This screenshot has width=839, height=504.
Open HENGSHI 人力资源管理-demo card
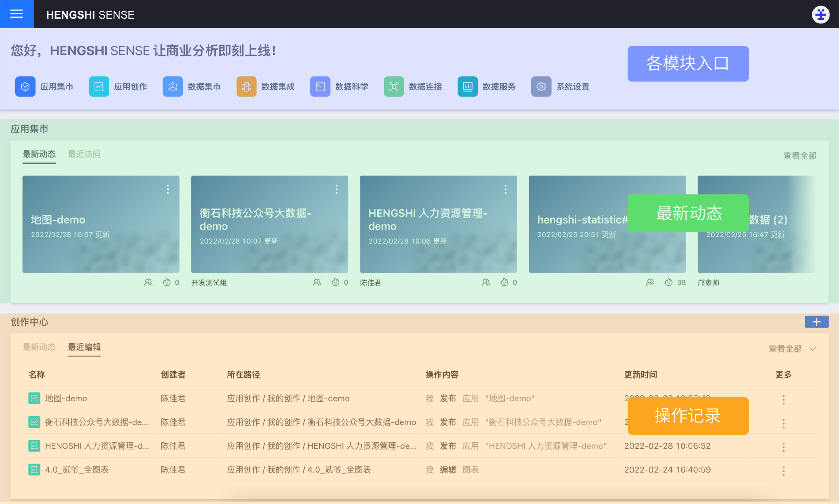(x=438, y=224)
